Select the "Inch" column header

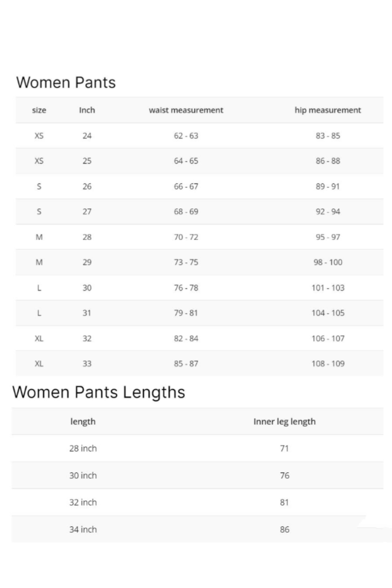[87, 110]
